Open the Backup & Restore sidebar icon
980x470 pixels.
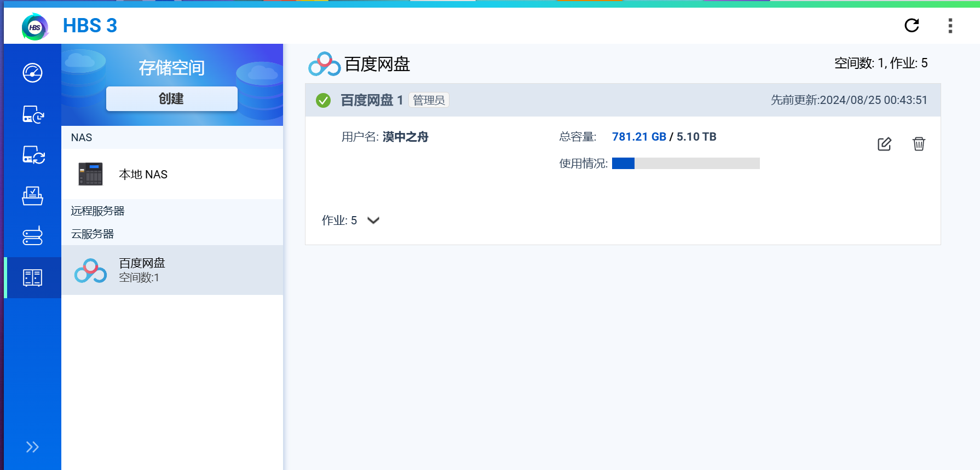point(33,114)
